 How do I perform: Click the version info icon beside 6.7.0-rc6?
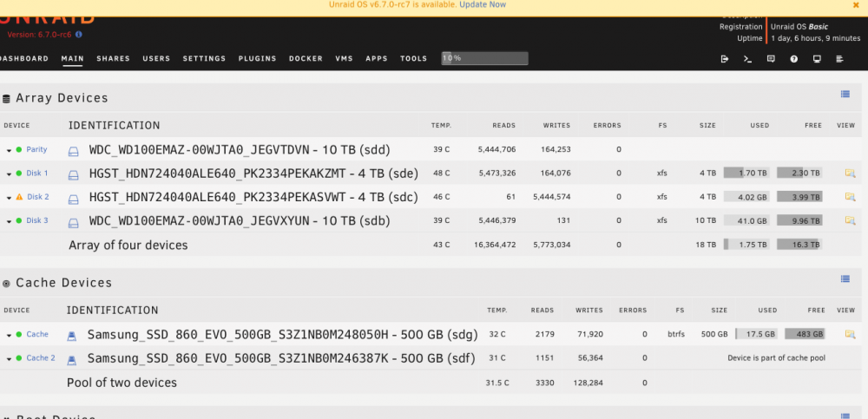click(79, 35)
